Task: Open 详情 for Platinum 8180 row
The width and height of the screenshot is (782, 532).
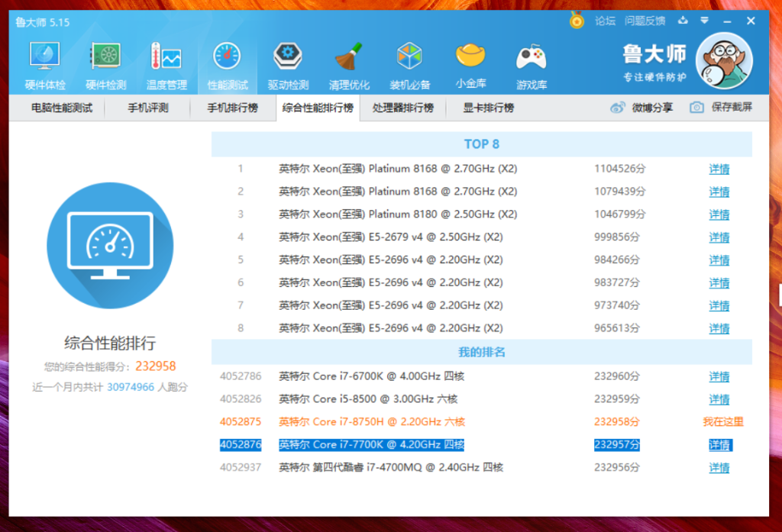Action: [719, 214]
